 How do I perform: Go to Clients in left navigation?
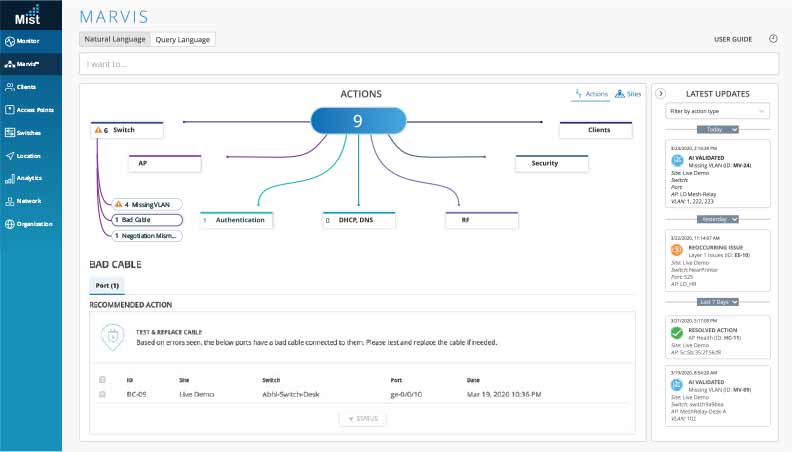pos(30,87)
